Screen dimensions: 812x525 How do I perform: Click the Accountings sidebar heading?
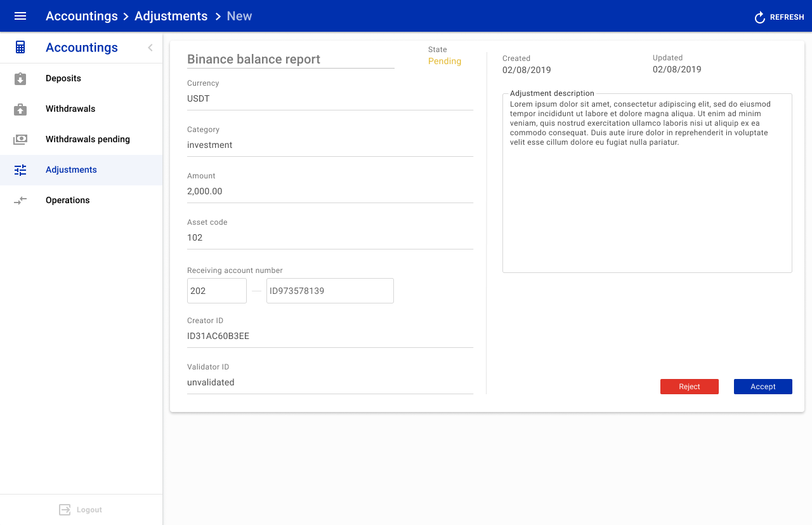pos(82,48)
